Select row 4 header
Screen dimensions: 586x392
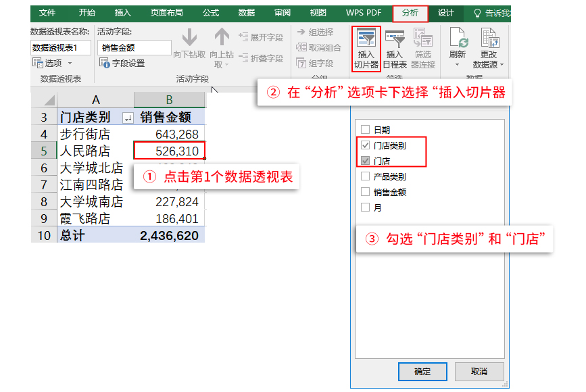click(x=44, y=134)
